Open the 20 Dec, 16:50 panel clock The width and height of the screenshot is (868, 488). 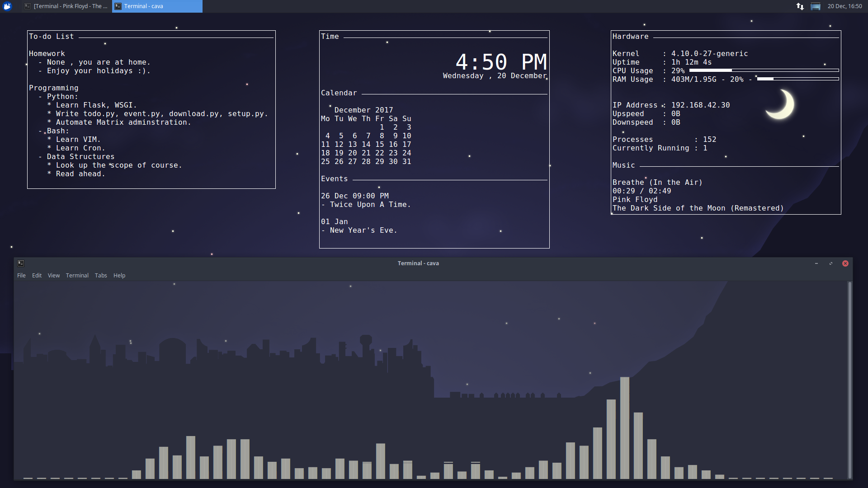(845, 6)
